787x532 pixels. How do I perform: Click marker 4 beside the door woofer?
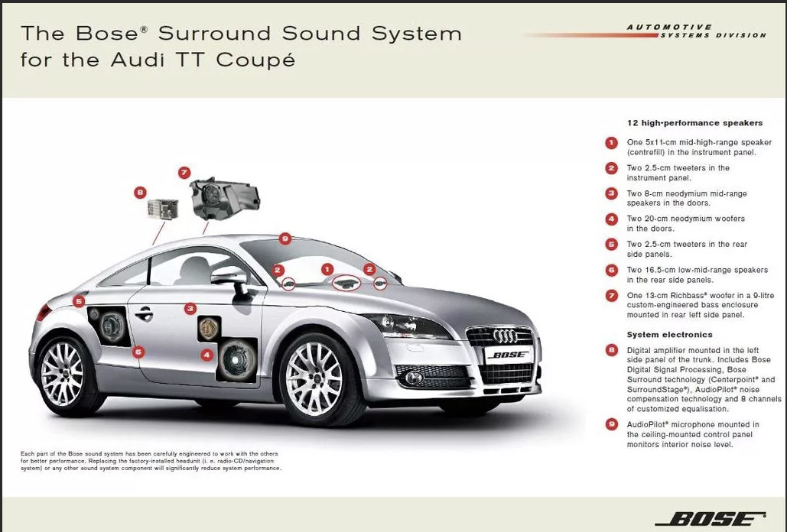pyautogui.click(x=207, y=355)
